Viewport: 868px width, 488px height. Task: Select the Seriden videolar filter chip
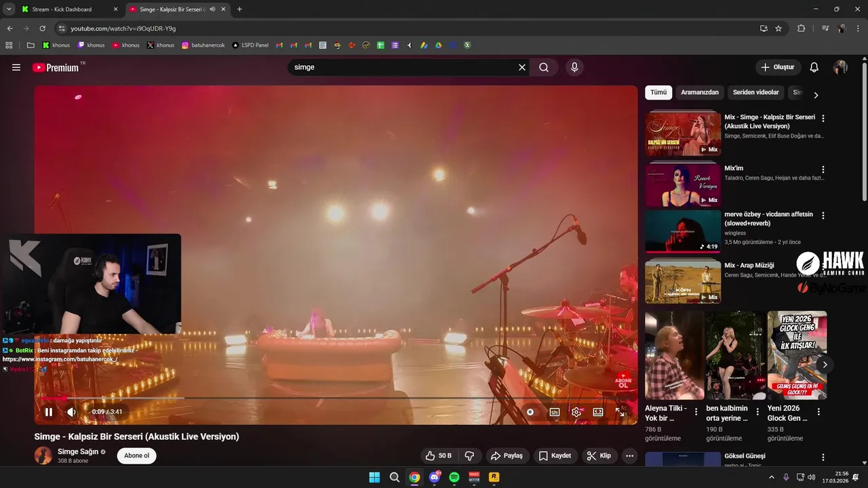click(x=755, y=93)
